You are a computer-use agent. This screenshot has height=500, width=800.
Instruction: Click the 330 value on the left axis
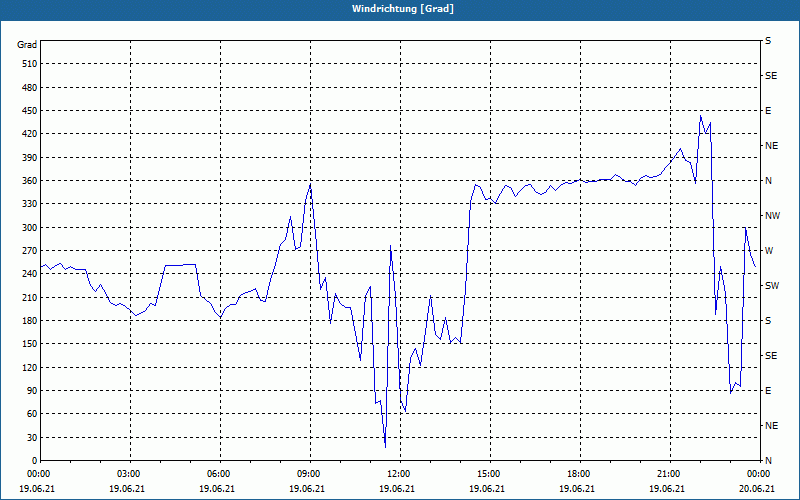point(30,204)
